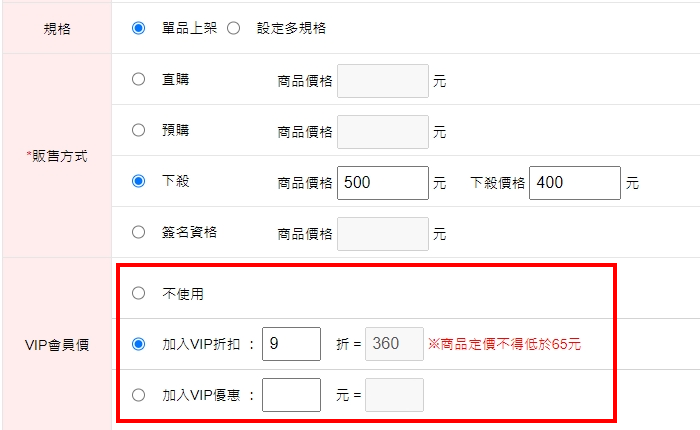Select the 下殺 sales method

138,182
